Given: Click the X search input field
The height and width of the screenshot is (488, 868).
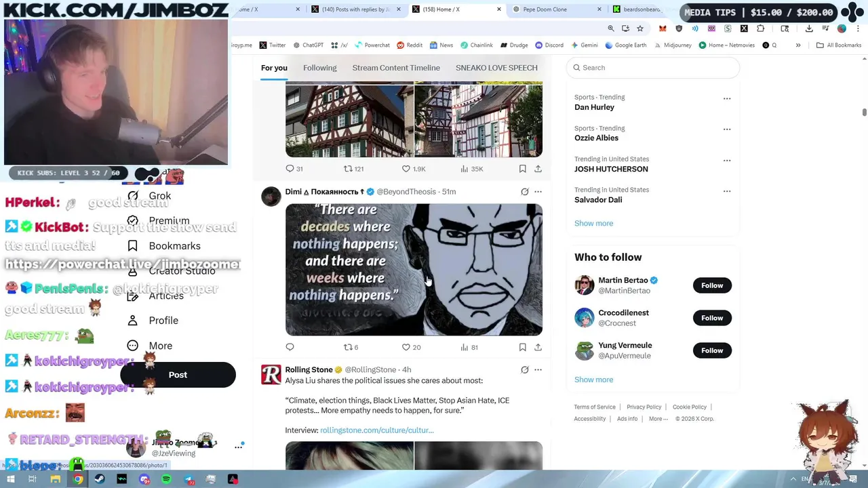Looking at the screenshot, I should tap(652, 68).
